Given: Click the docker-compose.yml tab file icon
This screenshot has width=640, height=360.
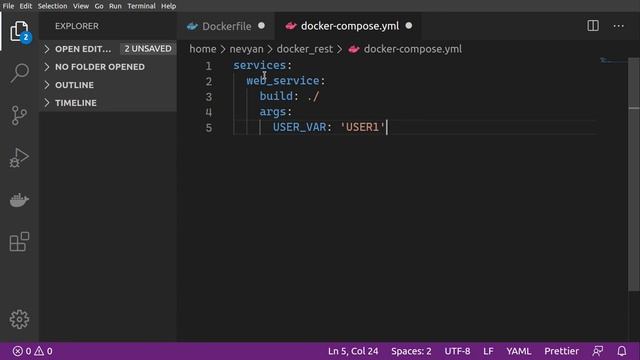Looking at the screenshot, I should pyautogui.click(x=291, y=26).
